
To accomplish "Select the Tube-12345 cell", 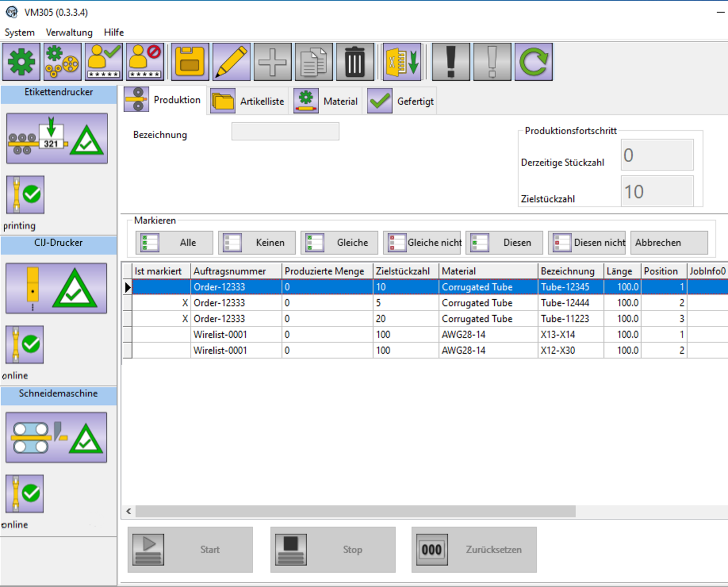I will tap(571, 287).
